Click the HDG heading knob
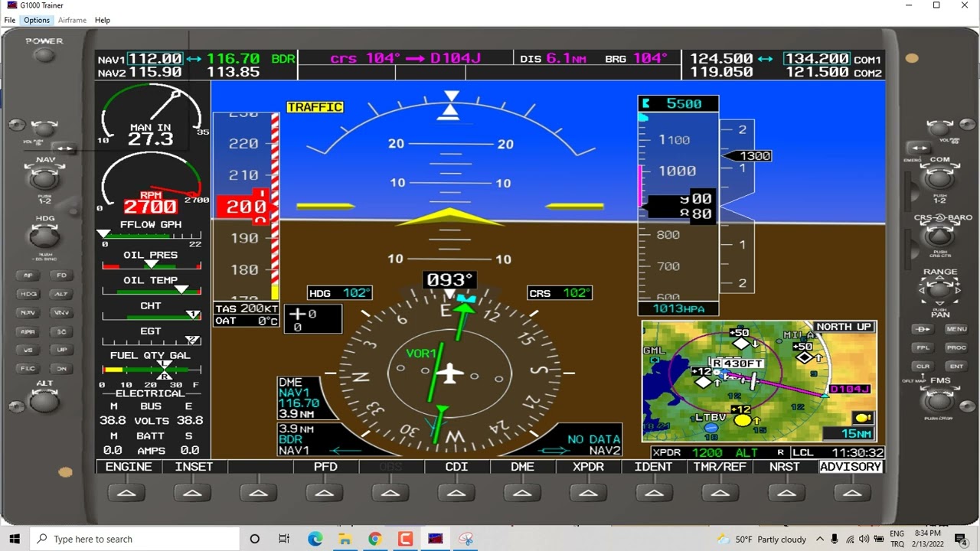980x551 pixels. [44, 237]
